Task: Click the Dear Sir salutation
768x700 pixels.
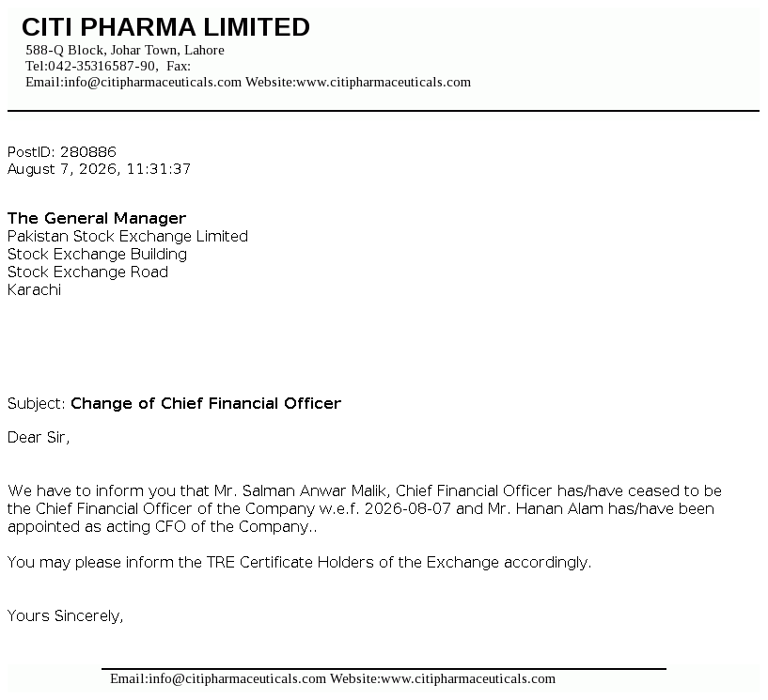Action: click(x=39, y=437)
